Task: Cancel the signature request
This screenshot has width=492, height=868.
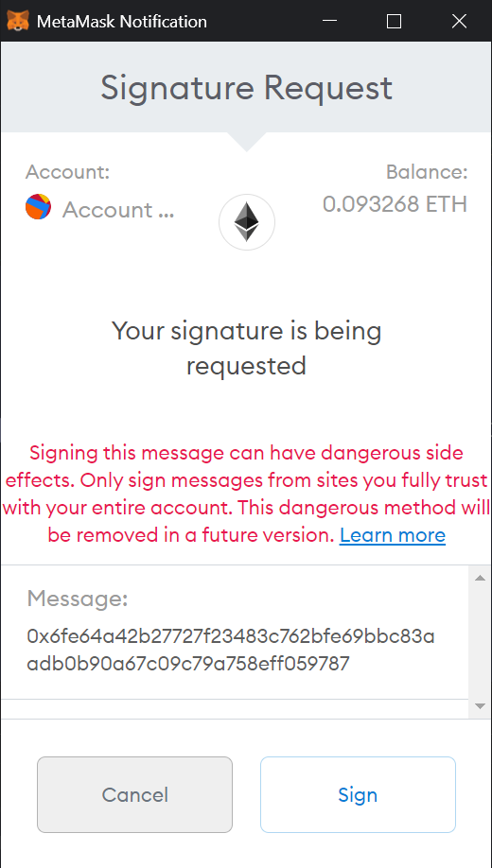Action: [x=134, y=794]
